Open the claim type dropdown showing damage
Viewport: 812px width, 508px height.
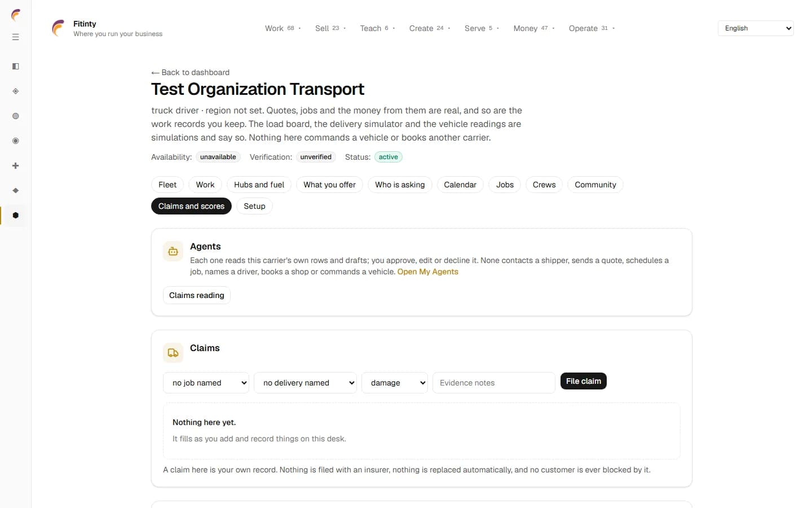395,383
